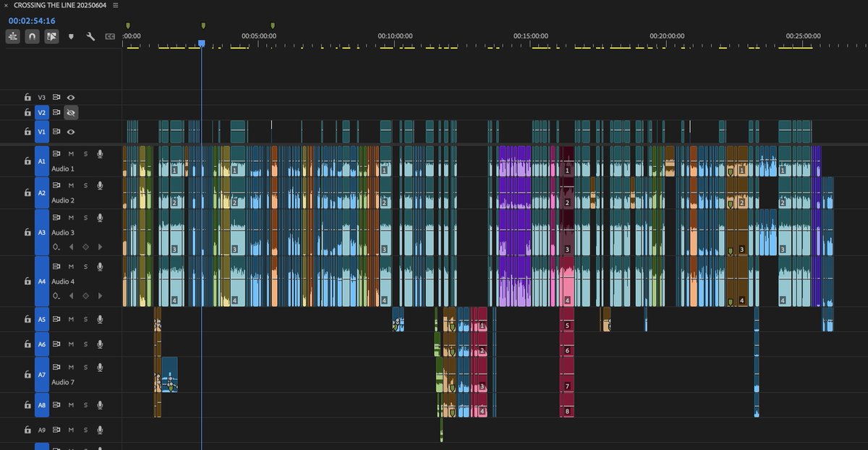The image size is (868, 450).
Task: Click the Insert sequences as nests icon
Action: click(x=12, y=36)
